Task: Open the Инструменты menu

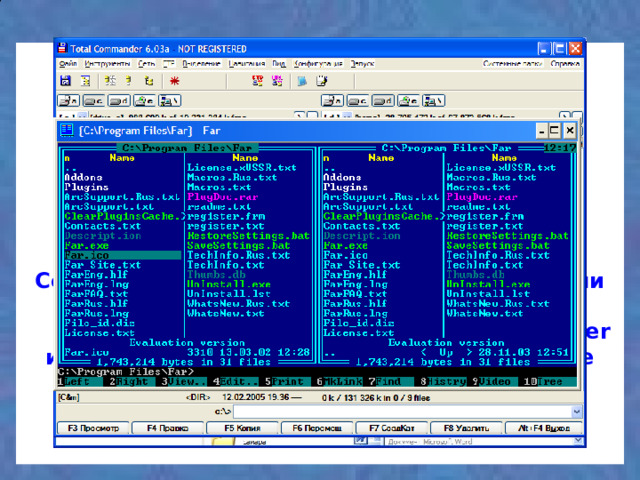Action: pyautogui.click(x=107, y=64)
